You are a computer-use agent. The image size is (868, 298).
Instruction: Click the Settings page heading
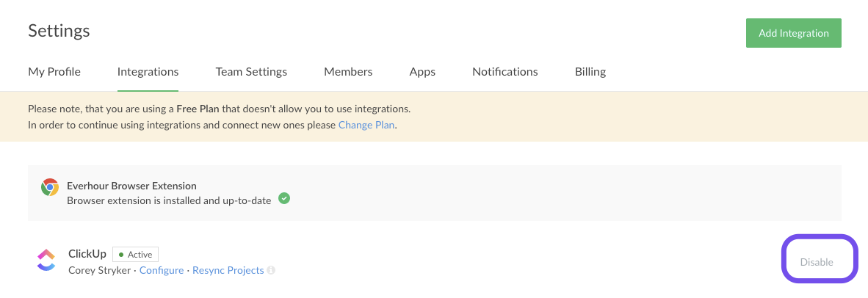(59, 31)
